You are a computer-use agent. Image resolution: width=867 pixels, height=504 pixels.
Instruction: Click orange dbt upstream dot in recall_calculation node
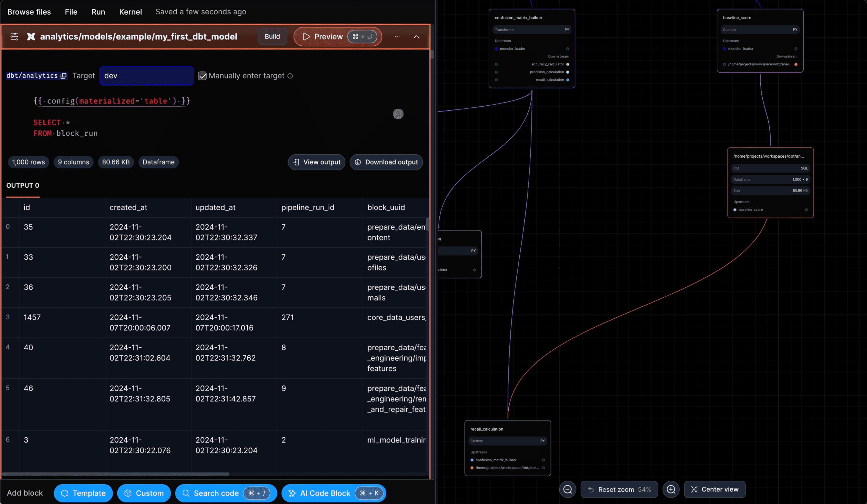click(x=472, y=468)
